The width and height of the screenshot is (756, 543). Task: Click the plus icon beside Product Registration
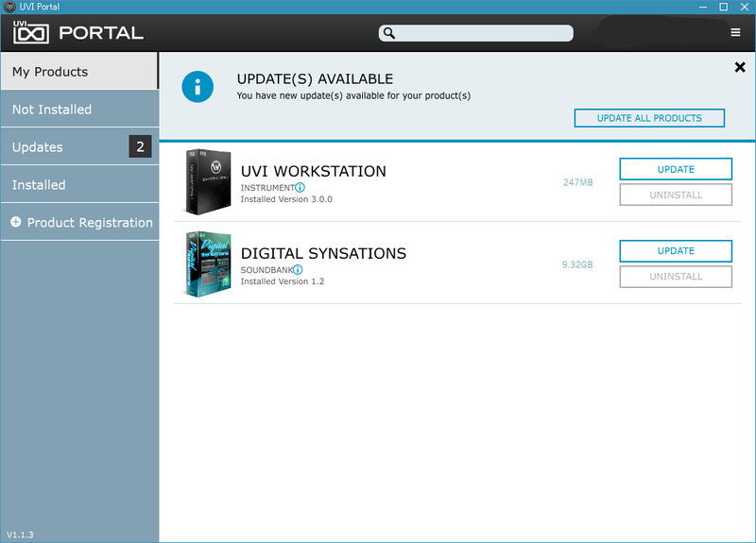coord(16,222)
